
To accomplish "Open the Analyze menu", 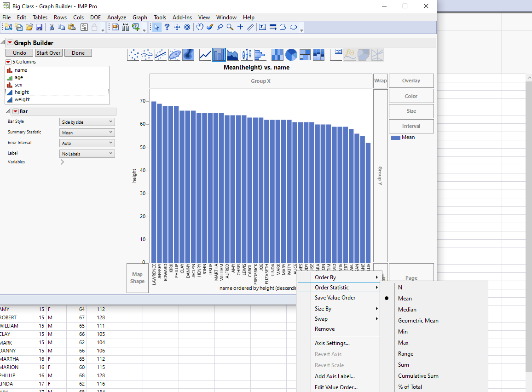I will (x=116, y=17).
